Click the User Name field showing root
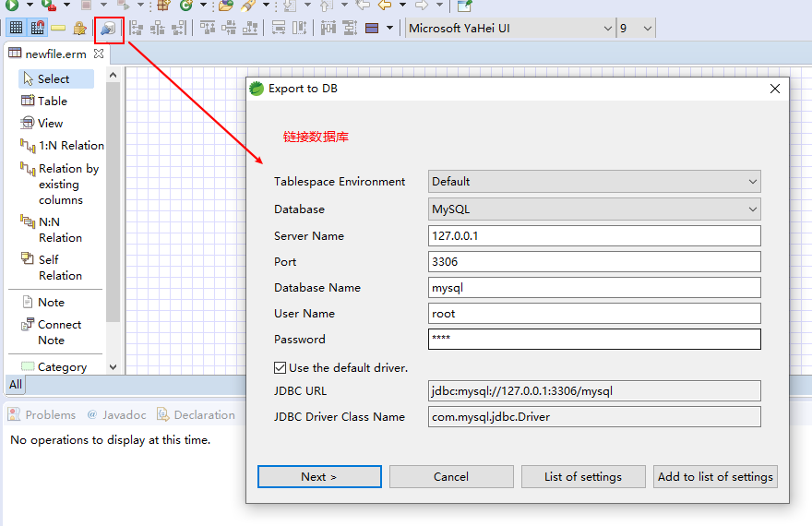Image resolution: width=812 pixels, height=526 pixels. (594, 313)
